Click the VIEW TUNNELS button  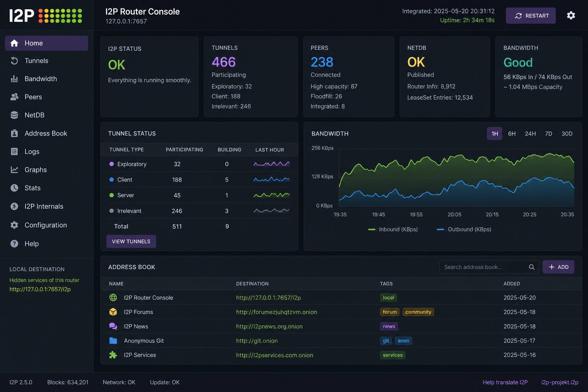131,242
